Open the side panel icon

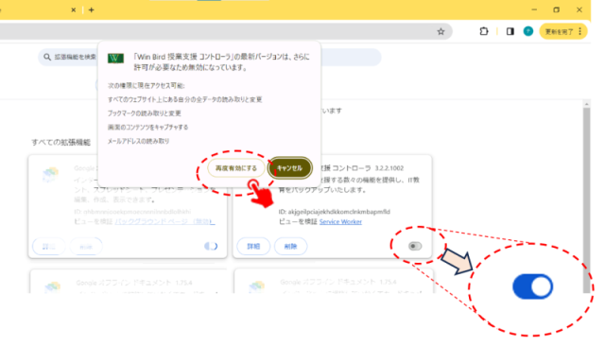pyautogui.click(x=510, y=31)
